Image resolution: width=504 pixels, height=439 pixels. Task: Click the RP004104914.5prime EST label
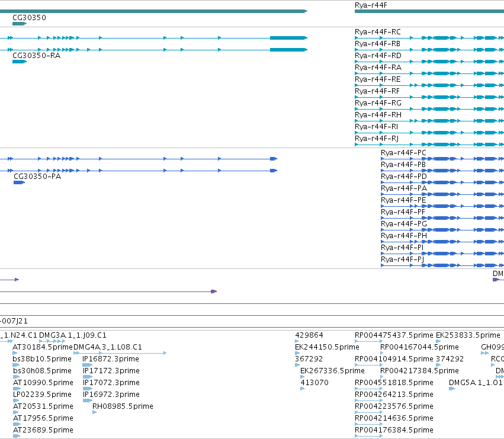[394, 359]
